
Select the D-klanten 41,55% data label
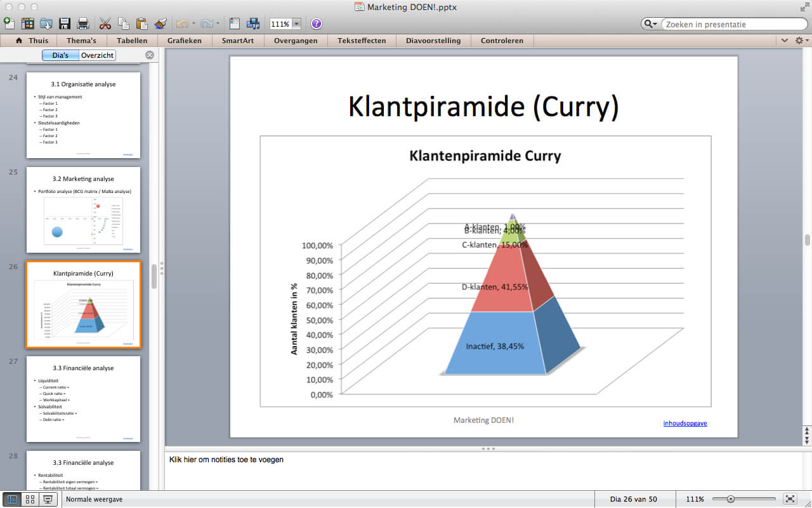coord(495,287)
